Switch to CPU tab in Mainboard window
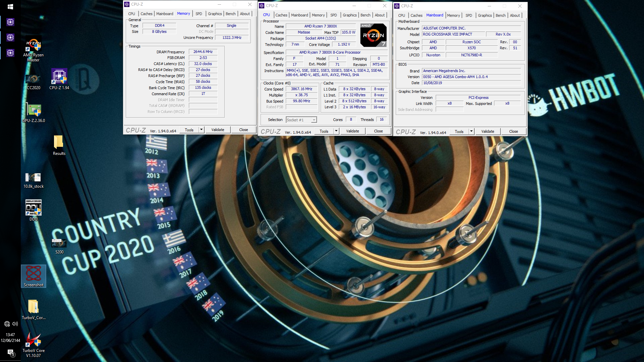 tap(401, 15)
